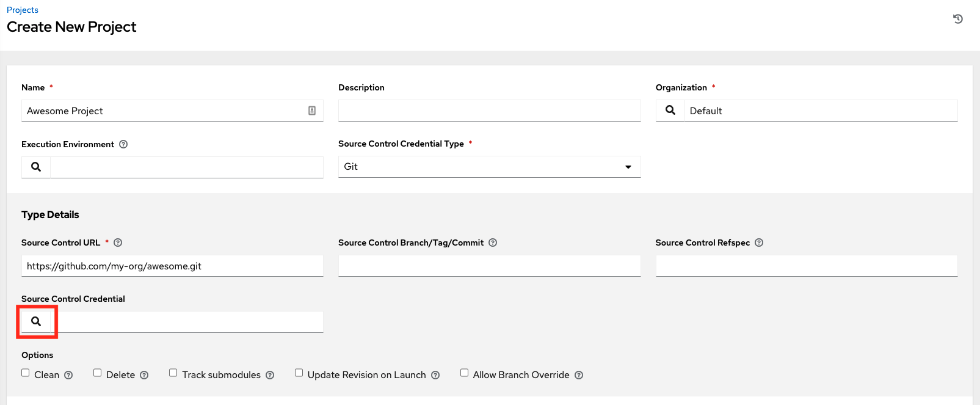Click the Type Details heading
Viewport: 980px width, 405px height.
[50, 214]
